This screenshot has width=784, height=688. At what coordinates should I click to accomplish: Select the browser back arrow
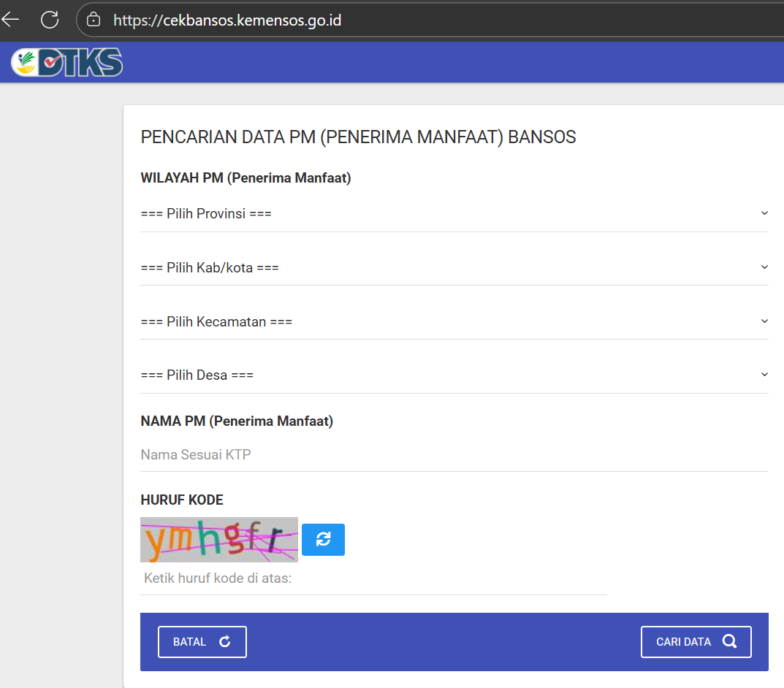(10, 20)
